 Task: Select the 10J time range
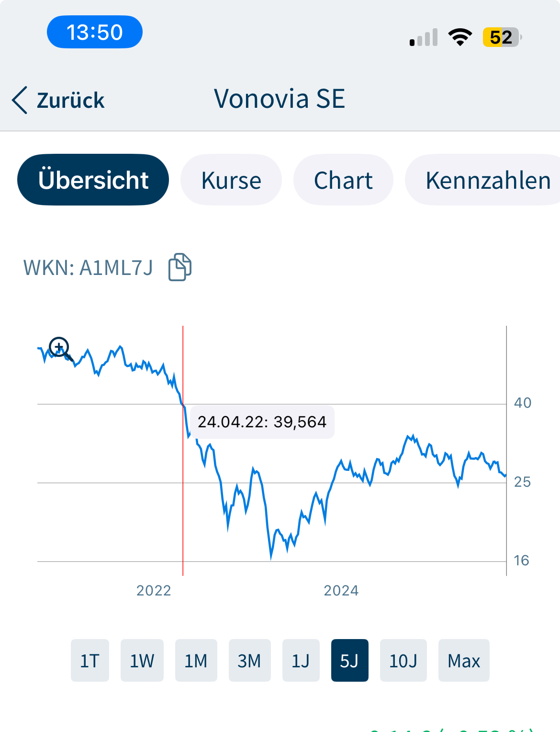tap(403, 661)
